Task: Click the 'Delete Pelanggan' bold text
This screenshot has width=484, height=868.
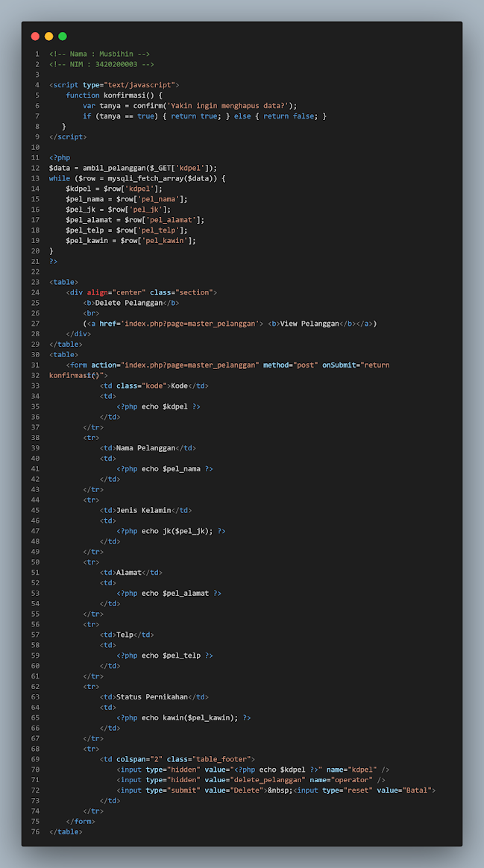Action: pos(128,303)
